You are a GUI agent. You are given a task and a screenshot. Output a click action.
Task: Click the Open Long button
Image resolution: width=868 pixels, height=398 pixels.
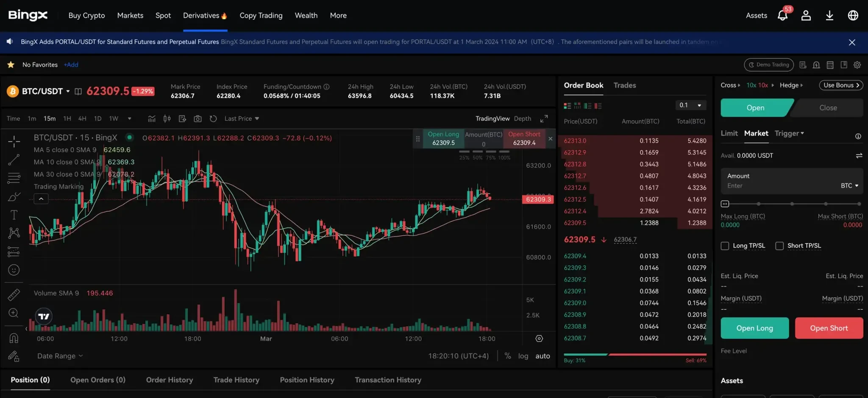(755, 328)
